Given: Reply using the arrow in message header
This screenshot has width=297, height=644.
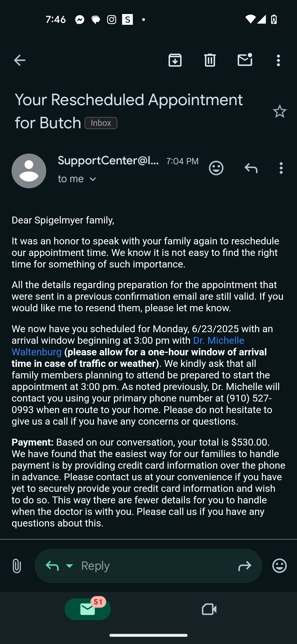Looking at the screenshot, I should (251, 168).
